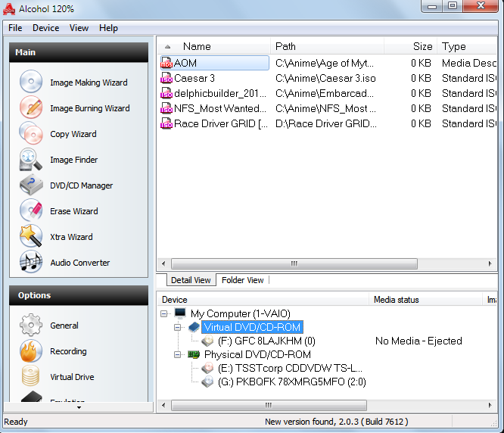Image resolution: width=504 pixels, height=433 pixels.
Task: Open the Image Making Wizard icon
Action: [31, 82]
